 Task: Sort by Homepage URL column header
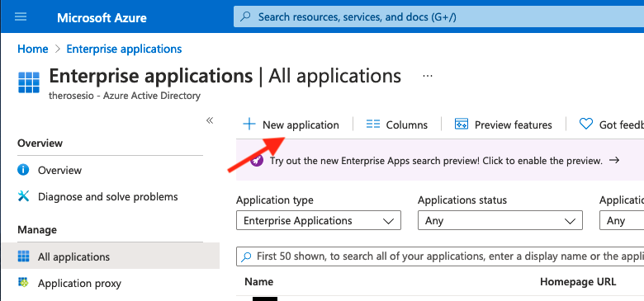578,282
